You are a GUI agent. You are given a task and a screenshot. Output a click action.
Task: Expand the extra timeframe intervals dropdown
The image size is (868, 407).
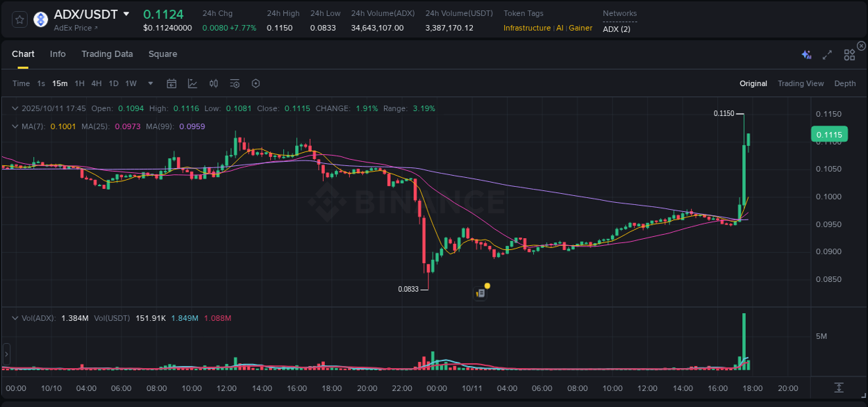[149, 83]
